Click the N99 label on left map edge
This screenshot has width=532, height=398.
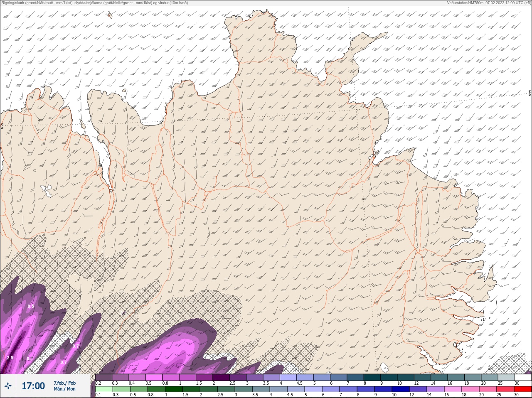[2, 125]
